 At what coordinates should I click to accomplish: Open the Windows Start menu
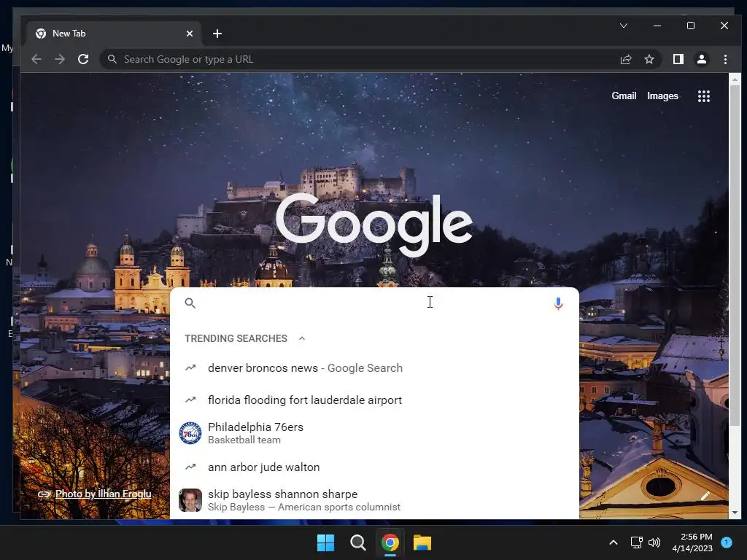[326, 542]
